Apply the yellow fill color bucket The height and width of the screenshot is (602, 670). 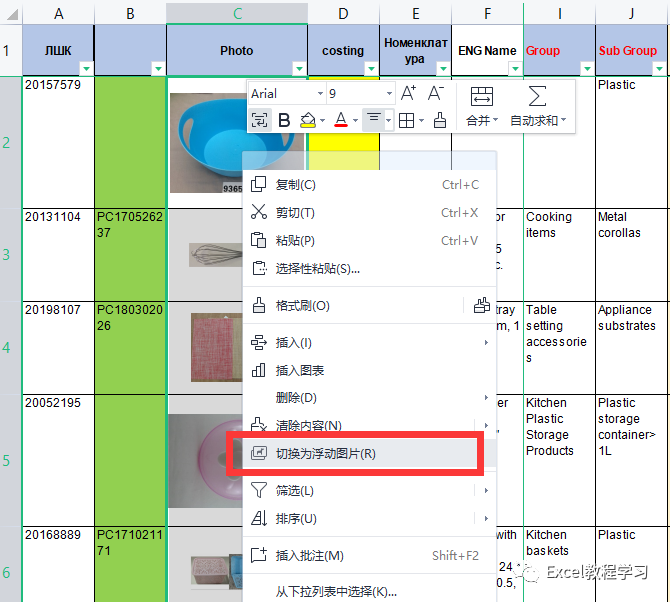click(308, 120)
